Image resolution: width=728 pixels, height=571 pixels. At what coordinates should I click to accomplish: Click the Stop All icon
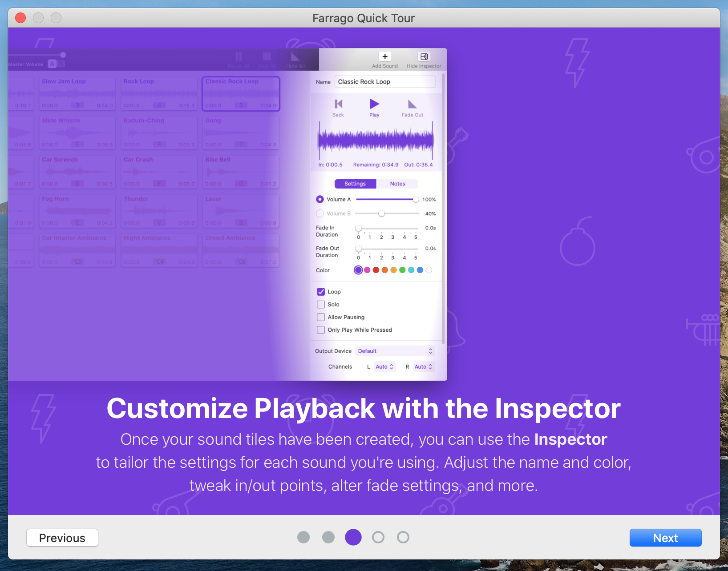[x=267, y=56]
